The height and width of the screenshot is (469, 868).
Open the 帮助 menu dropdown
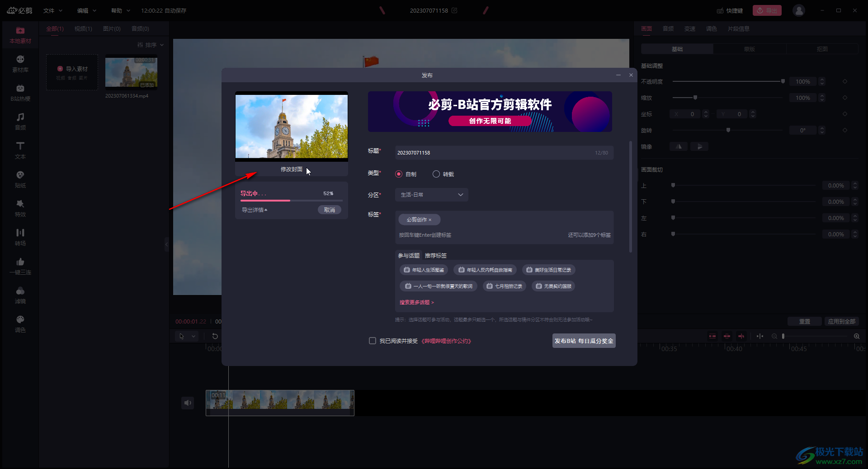click(x=121, y=10)
